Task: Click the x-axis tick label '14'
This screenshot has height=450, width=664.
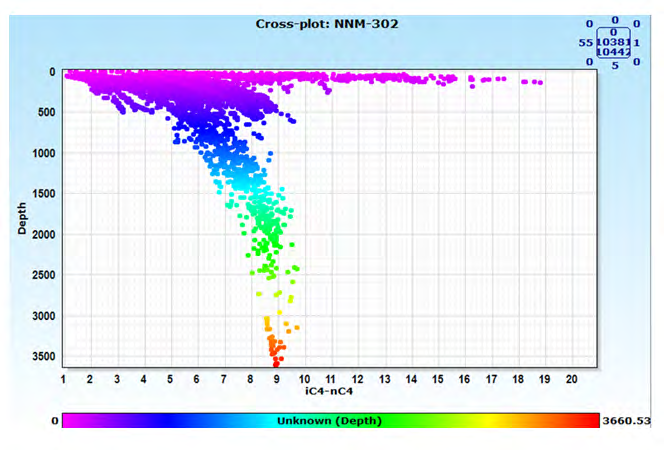Action: [411, 379]
